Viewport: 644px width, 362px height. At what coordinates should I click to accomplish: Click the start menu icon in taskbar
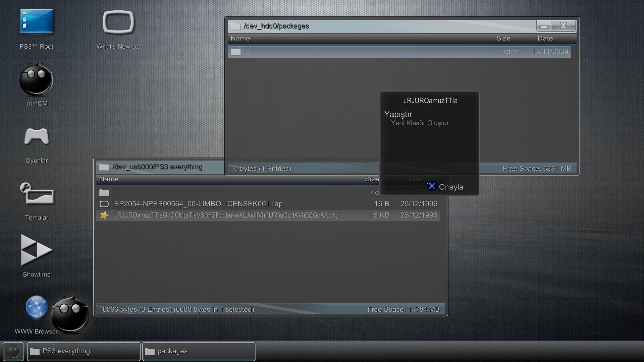(x=13, y=351)
